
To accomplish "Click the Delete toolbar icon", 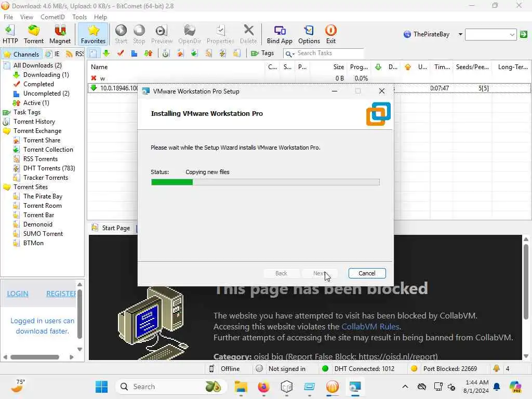I will tap(248, 34).
